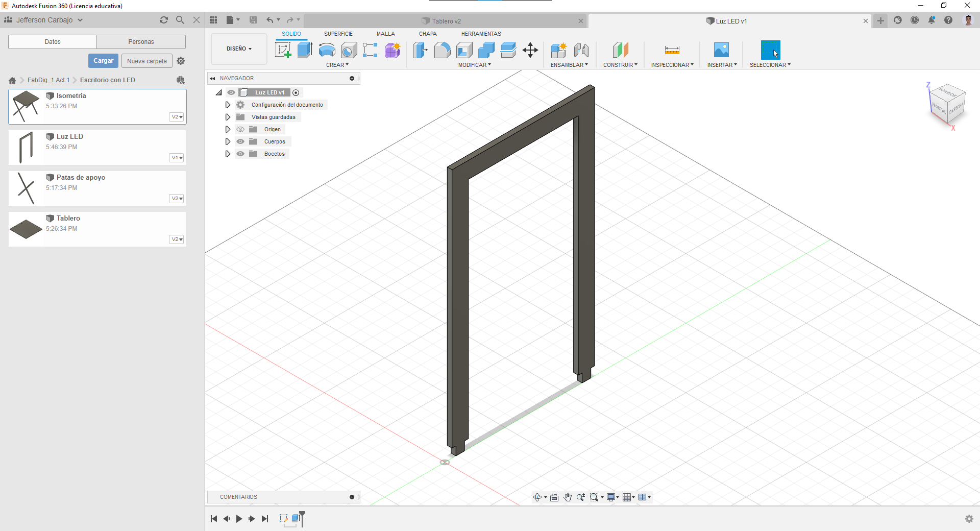Create a New Component from Ensamblar

[559, 50]
